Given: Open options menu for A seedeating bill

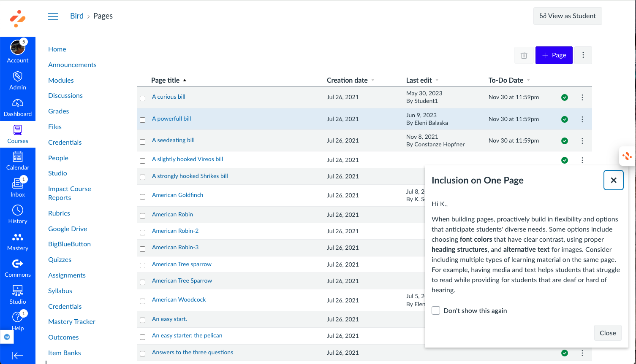Looking at the screenshot, I should click(x=582, y=141).
